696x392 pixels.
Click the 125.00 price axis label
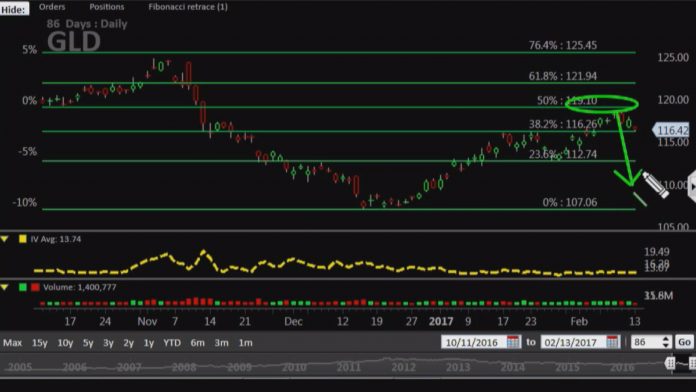(673, 57)
